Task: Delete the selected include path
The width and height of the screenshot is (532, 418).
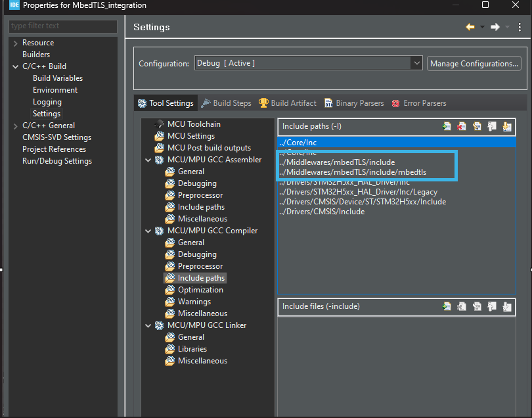Action: [x=462, y=126]
